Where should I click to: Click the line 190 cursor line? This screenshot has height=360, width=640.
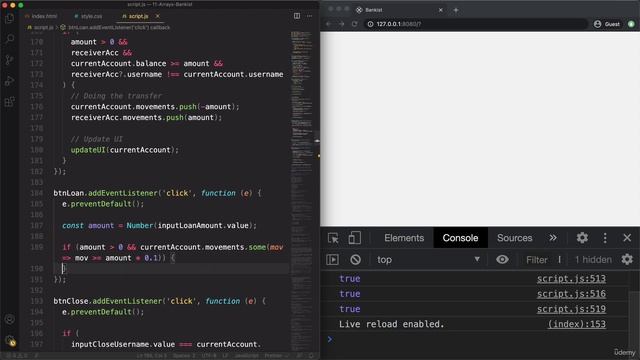pos(171,269)
